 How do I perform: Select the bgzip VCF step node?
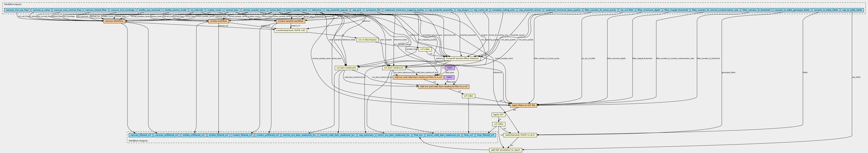click(498, 115)
